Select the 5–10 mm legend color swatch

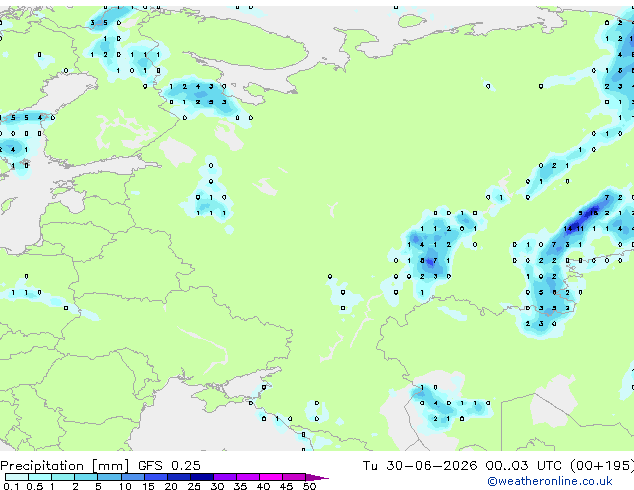109,477
